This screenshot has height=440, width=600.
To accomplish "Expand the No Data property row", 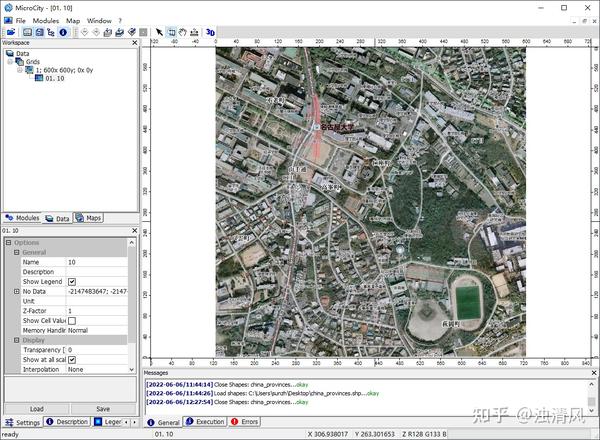I will point(16,291).
